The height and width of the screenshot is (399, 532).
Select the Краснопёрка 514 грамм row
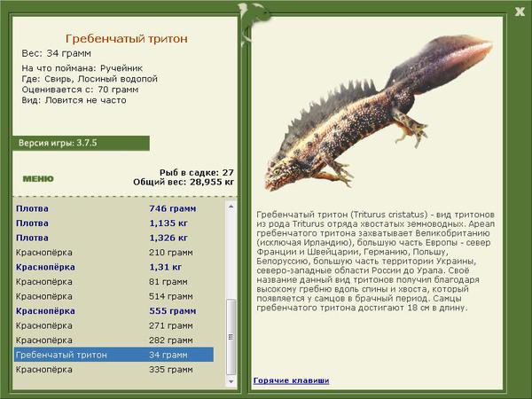coord(113,296)
